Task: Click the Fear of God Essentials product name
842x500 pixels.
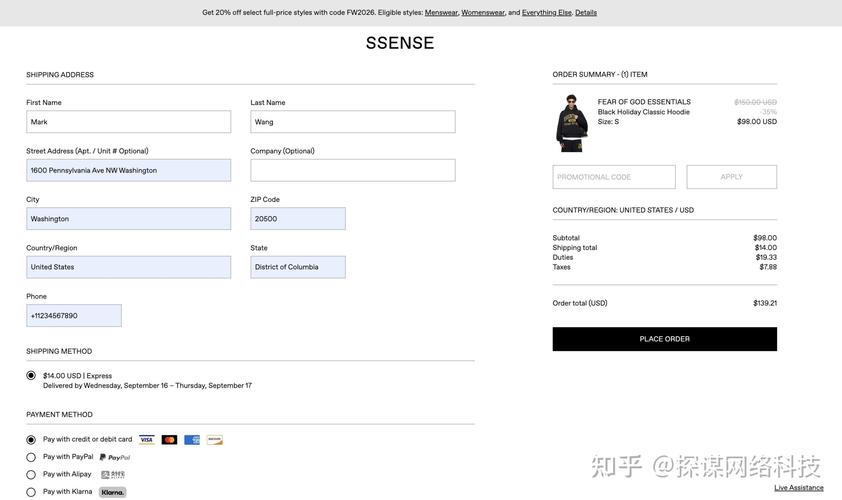Action: pos(644,102)
